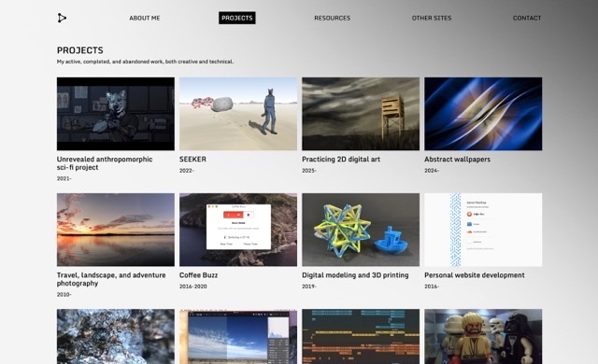The height and width of the screenshot is (364, 598).
Task: Click the '2022-' date under SEEKER
Action: tap(187, 171)
